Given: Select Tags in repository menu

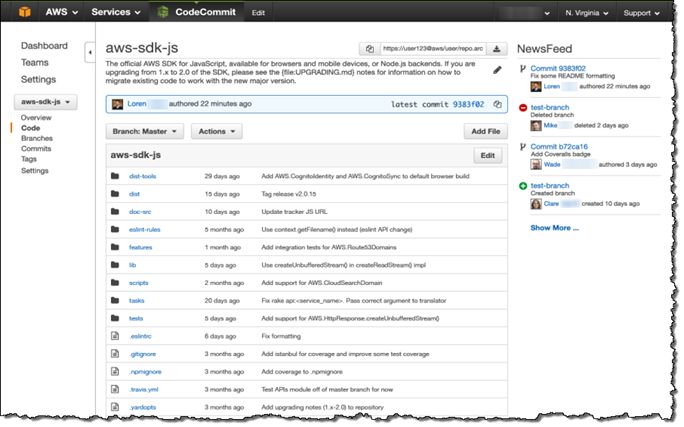Looking at the screenshot, I should click(x=29, y=159).
